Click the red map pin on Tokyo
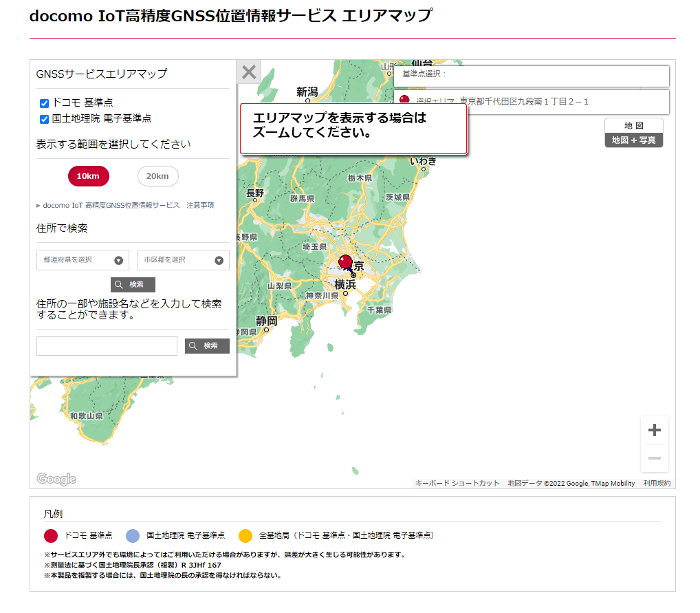Image resolution: width=700 pixels, height=613 pixels. tap(346, 262)
